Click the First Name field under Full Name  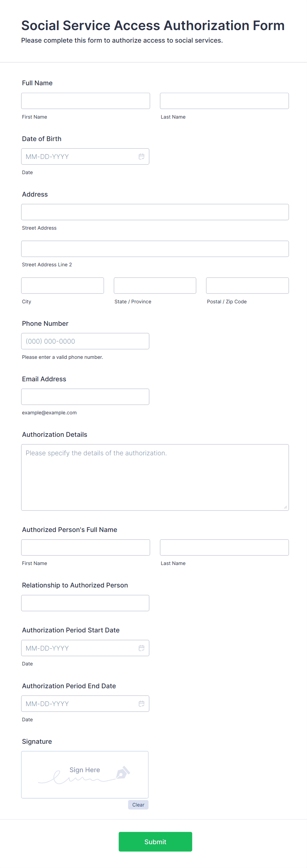(x=85, y=101)
